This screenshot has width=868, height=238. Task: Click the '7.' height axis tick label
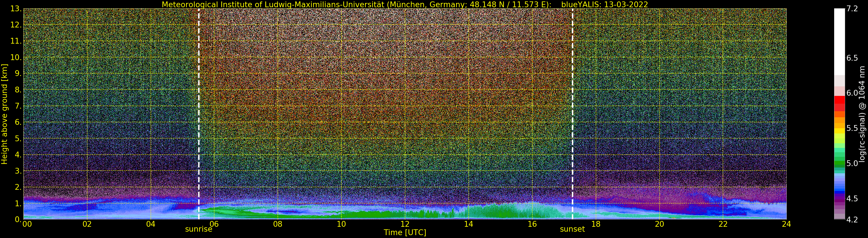click(18, 106)
